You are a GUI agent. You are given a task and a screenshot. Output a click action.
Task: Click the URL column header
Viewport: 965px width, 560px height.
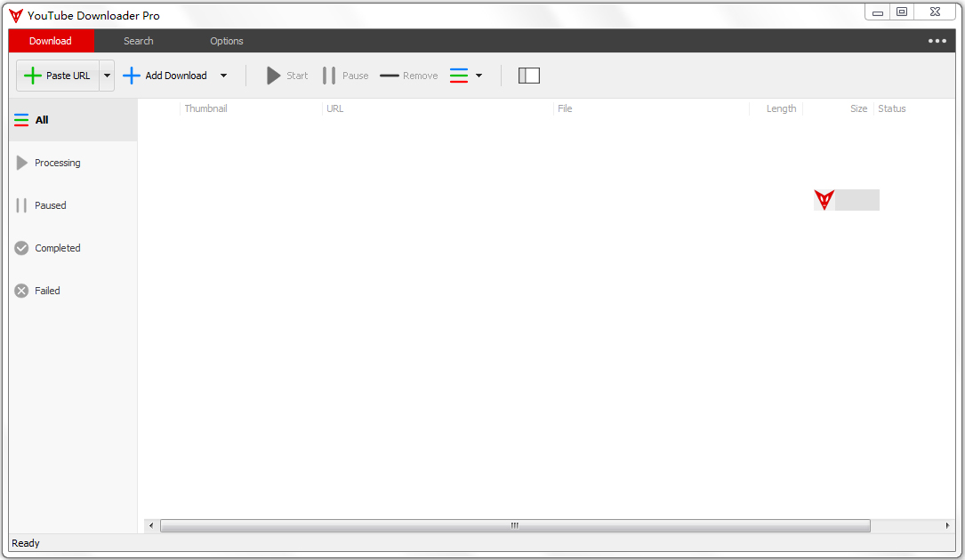pyautogui.click(x=335, y=108)
